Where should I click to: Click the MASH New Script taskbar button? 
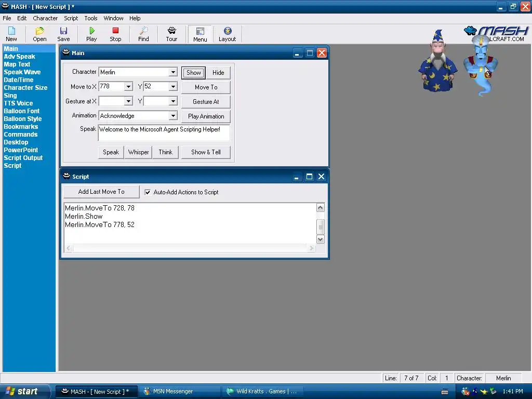click(x=96, y=391)
